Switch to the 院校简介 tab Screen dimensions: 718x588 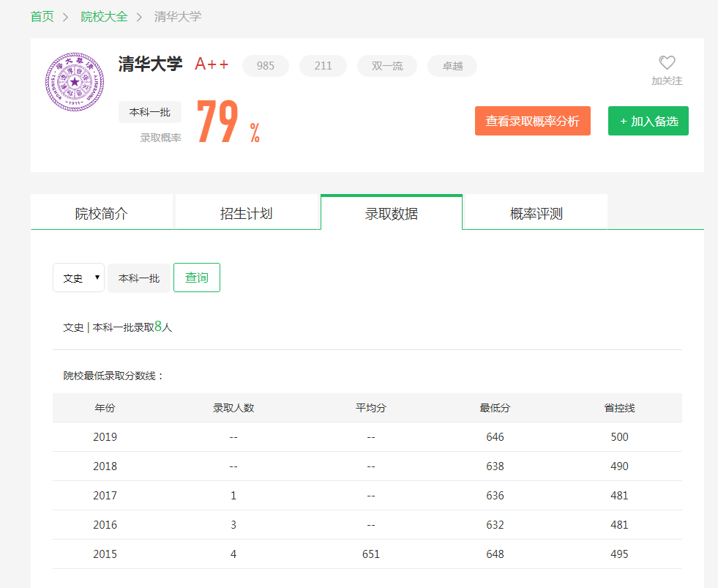[102, 213]
